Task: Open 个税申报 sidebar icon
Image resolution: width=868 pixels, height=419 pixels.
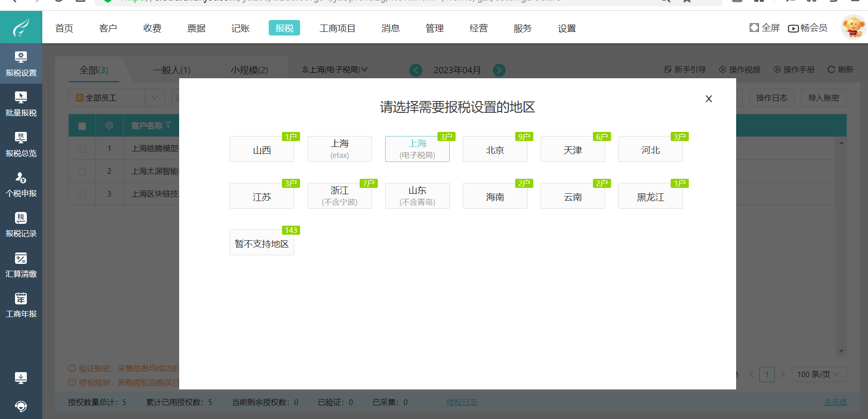Action: 21,184
